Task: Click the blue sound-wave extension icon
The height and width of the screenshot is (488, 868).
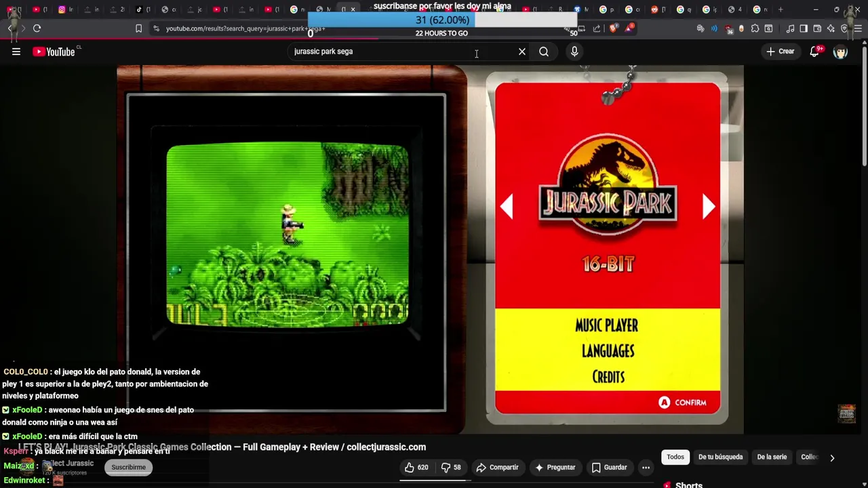Action: click(x=714, y=28)
